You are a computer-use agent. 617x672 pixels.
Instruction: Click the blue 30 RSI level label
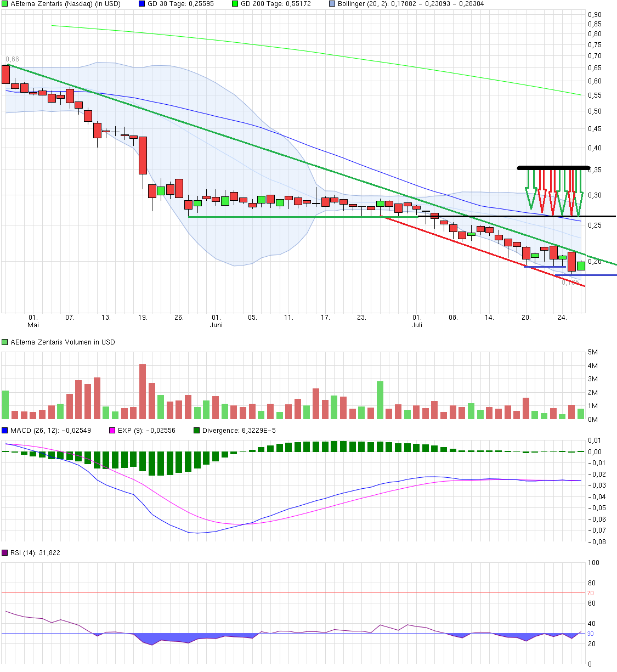[591, 634]
